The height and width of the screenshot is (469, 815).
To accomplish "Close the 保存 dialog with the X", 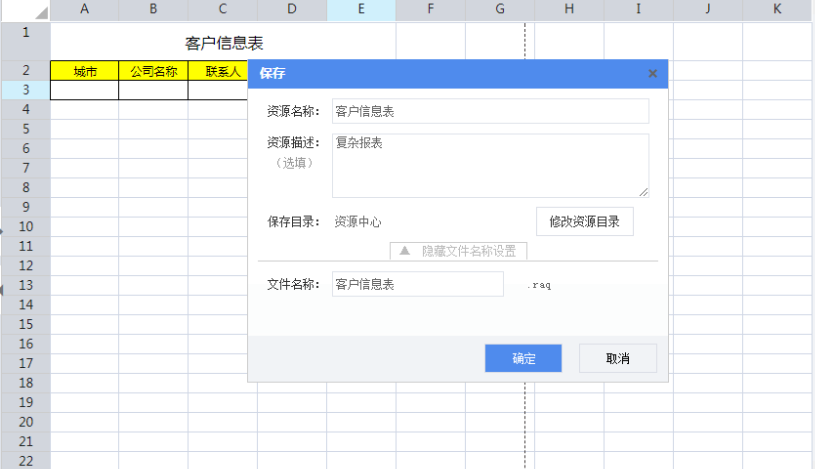I will pyautogui.click(x=652, y=73).
